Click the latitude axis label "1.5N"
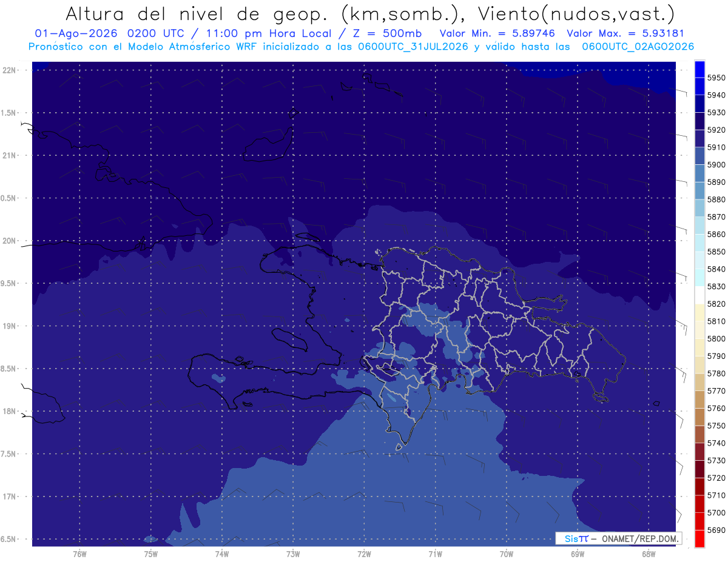The height and width of the screenshot is (562, 728). (x=9, y=113)
